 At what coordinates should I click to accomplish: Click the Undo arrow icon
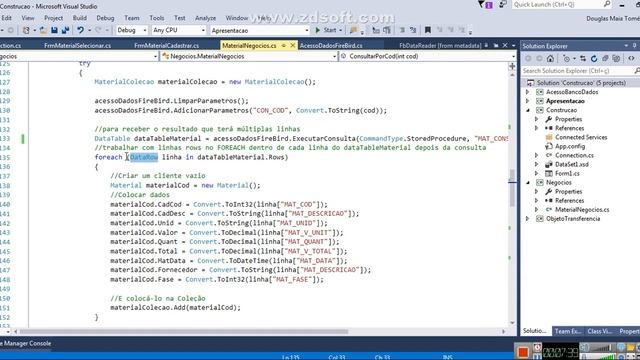[x=80, y=30]
